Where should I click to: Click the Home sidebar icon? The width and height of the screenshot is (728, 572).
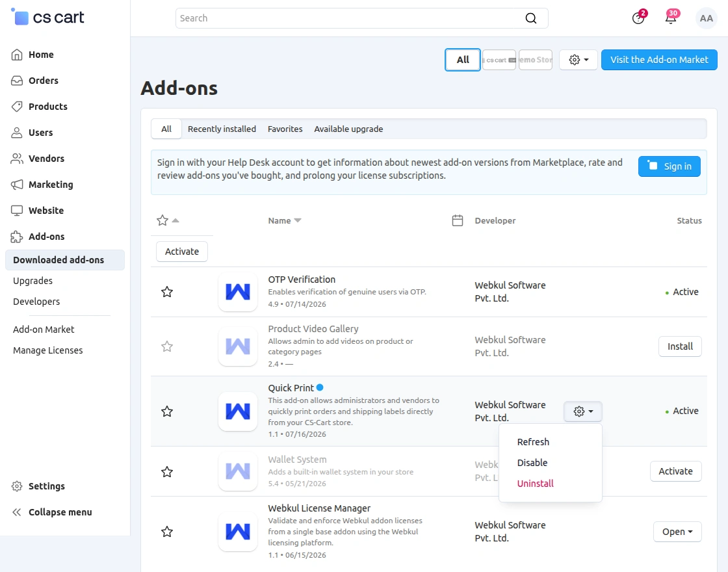coord(17,55)
